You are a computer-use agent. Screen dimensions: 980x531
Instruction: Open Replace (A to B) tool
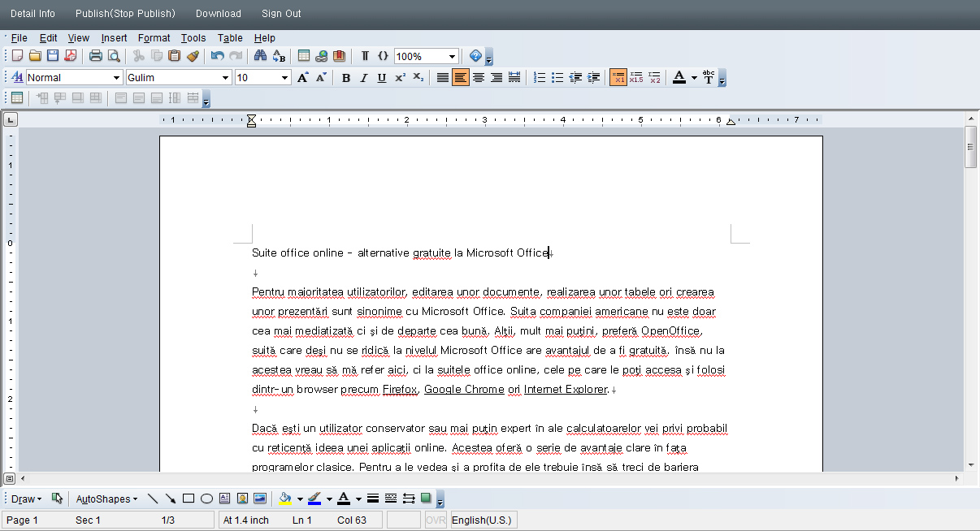279,56
